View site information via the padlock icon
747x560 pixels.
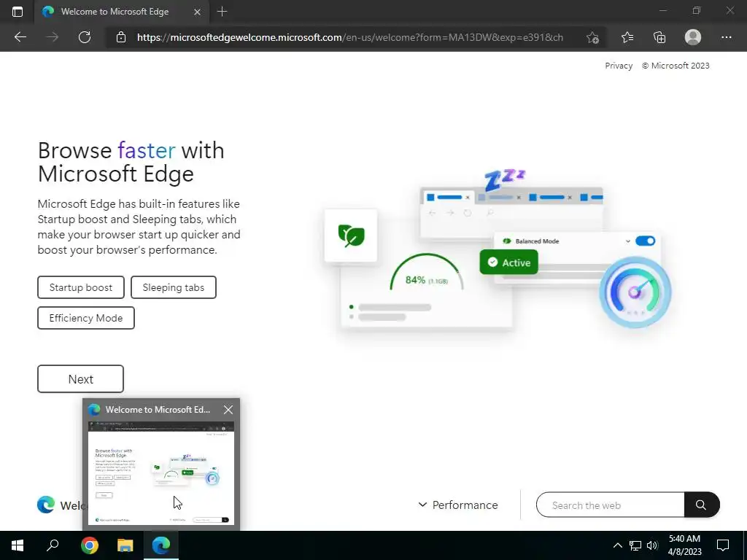pyautogui.click(x=121, y=37)
